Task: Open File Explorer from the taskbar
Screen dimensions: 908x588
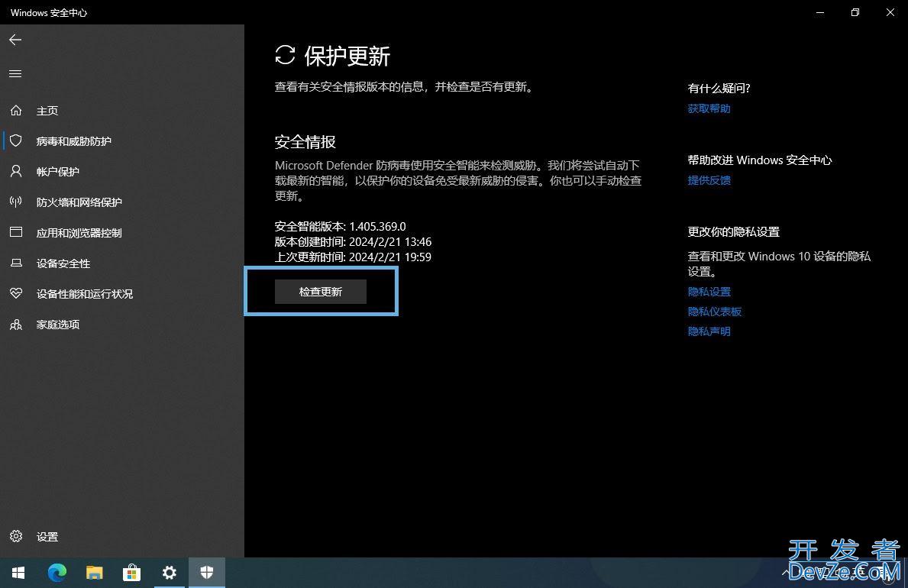Action: pos(95,573)
